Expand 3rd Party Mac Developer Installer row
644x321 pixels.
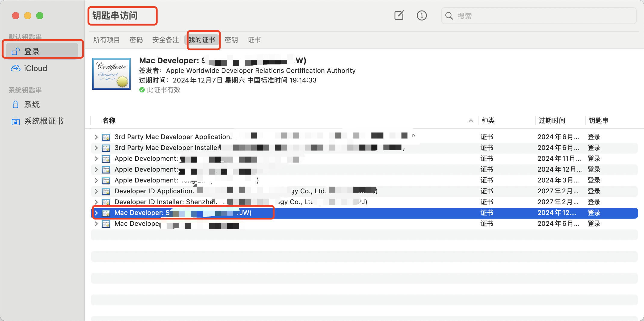[x=96, y=148]
